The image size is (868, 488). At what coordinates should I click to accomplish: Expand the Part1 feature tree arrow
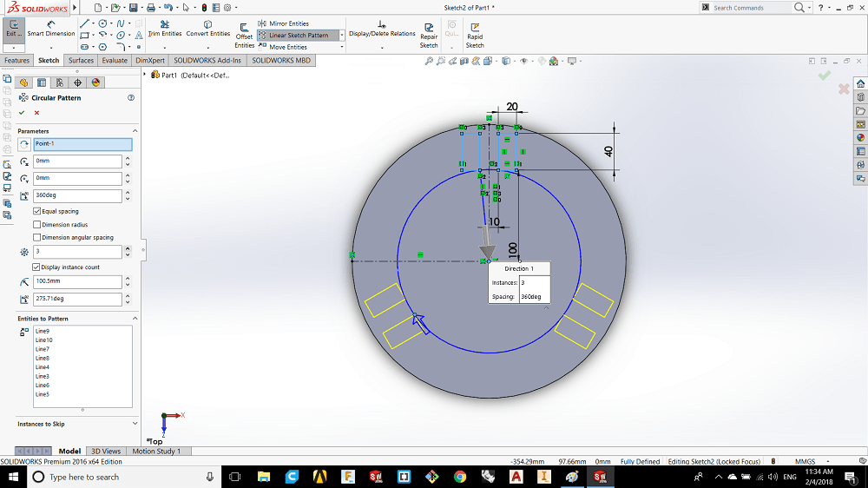145,74
